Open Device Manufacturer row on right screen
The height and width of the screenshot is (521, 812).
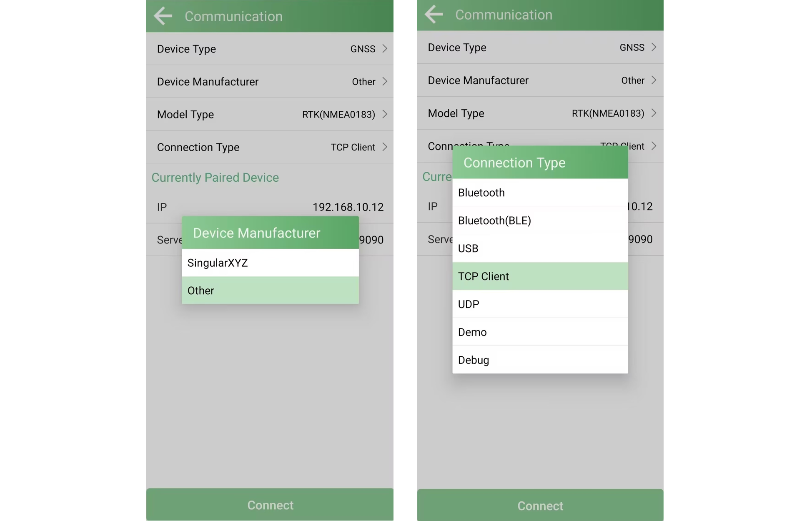click(540, 80)
